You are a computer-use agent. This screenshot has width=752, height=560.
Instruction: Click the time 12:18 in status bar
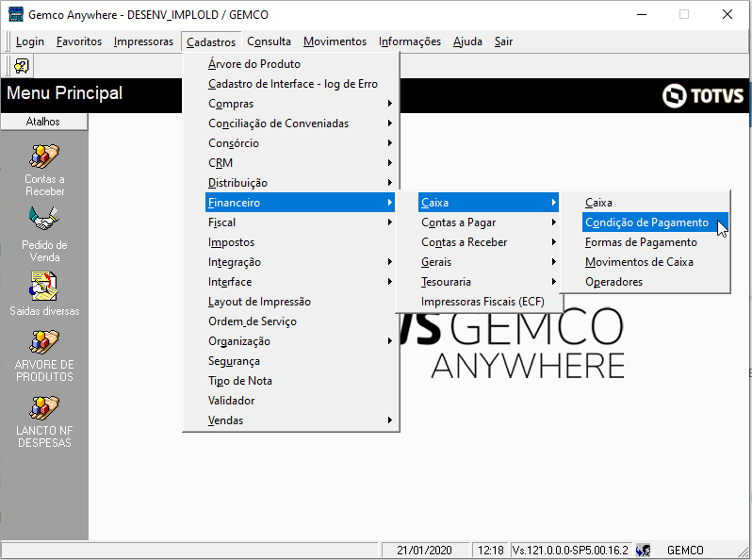(x=491, y=550)
